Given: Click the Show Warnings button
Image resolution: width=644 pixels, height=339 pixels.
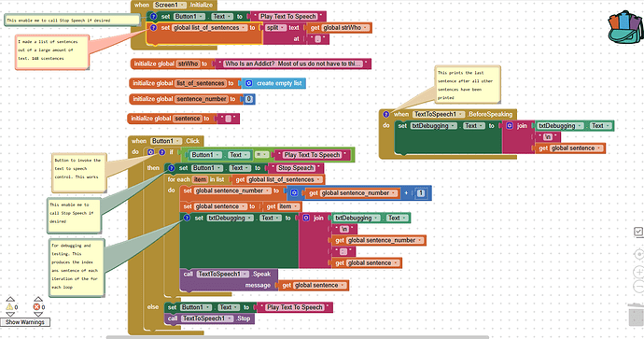Looking at the screenshot, I should tap(25, 322).
